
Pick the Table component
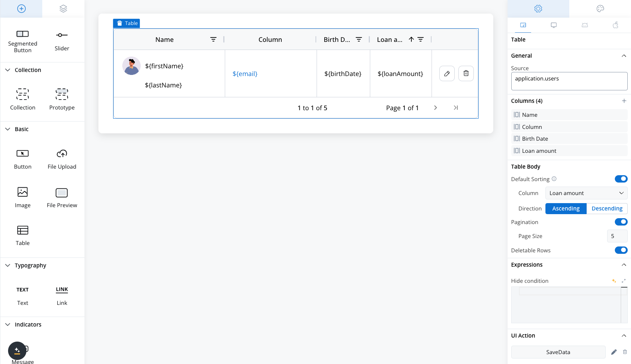click(x=23, y=235)
